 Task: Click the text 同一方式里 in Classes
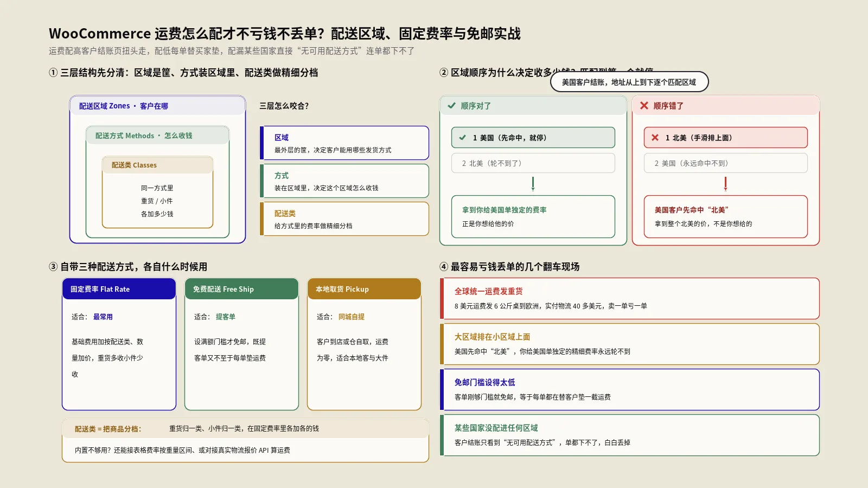(x=157, y=188)
